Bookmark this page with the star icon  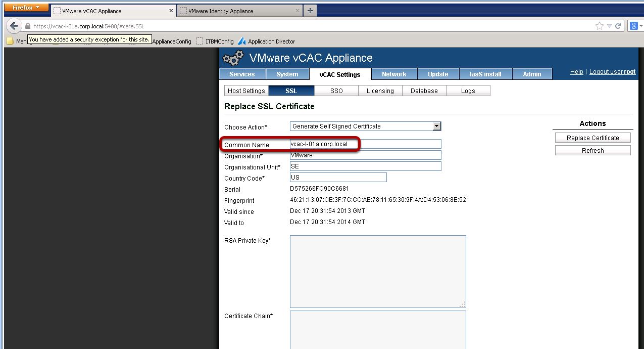point(599,26)
